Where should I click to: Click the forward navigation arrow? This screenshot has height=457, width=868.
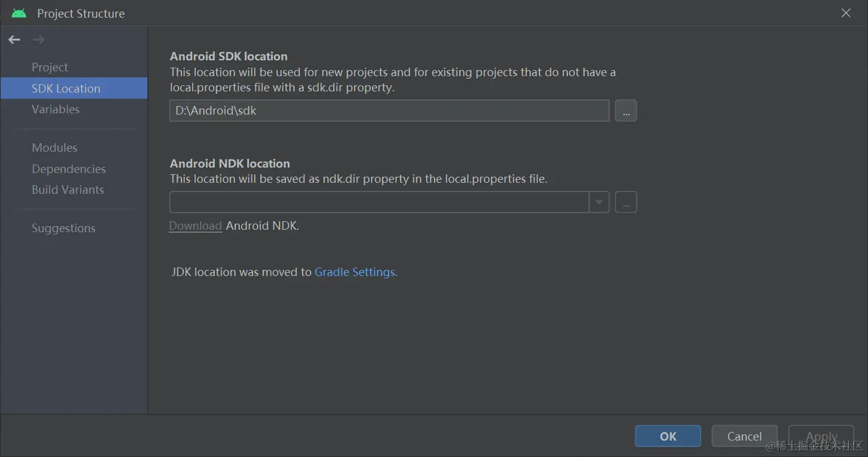coord(39,40)
